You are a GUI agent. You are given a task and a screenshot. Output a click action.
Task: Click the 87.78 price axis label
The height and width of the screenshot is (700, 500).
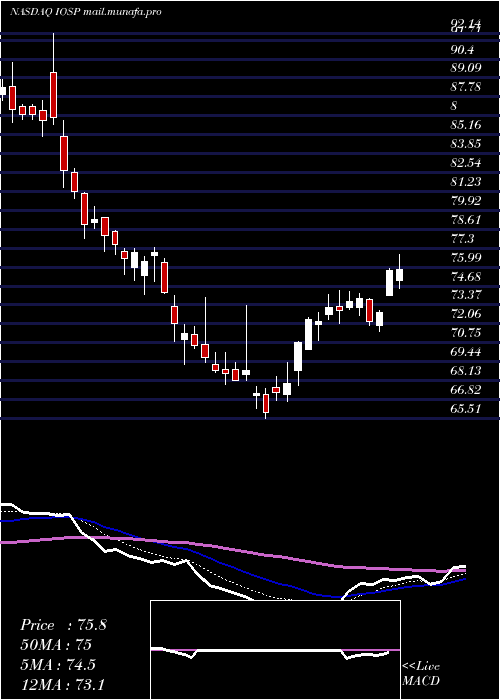pos(466,87)
